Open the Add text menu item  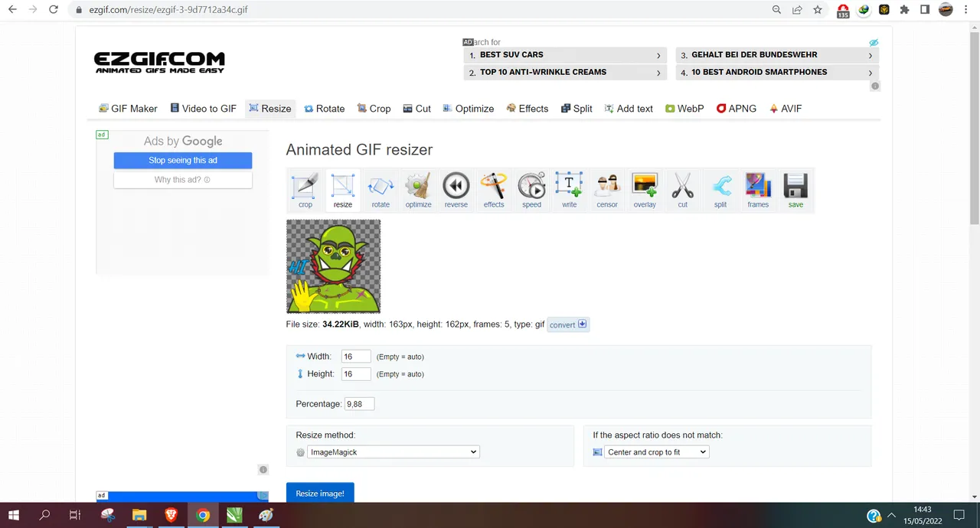click(x=629, y=109)
